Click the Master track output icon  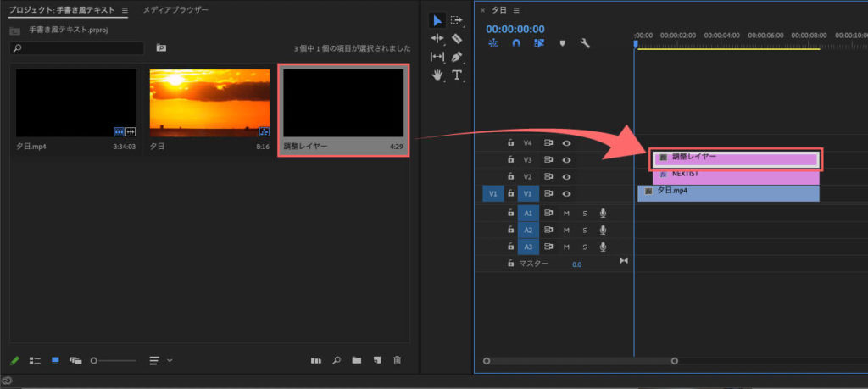624,261
